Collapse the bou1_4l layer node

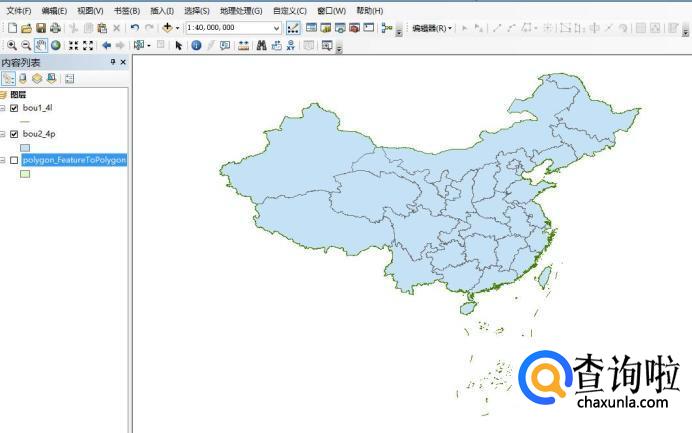pos(3,108)
